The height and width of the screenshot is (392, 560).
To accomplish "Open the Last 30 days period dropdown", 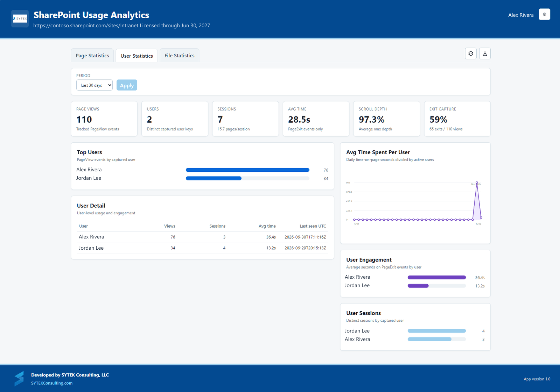I will pyautogui.click(x=94, y=85).
